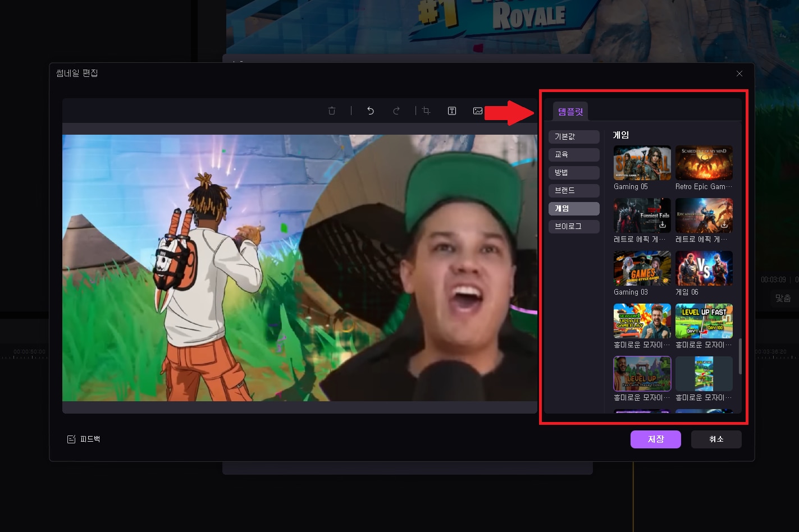Click the Gaming 05 label text
This screenshot has width=799, height=532.
(x=631, y=187)
